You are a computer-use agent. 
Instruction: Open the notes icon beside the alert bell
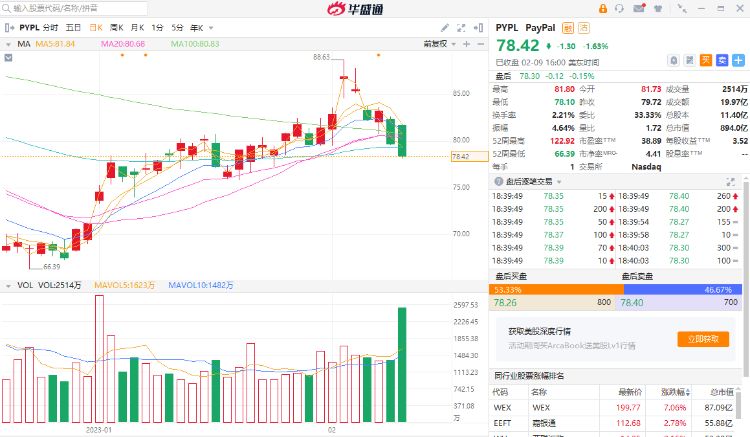point(689,60)
